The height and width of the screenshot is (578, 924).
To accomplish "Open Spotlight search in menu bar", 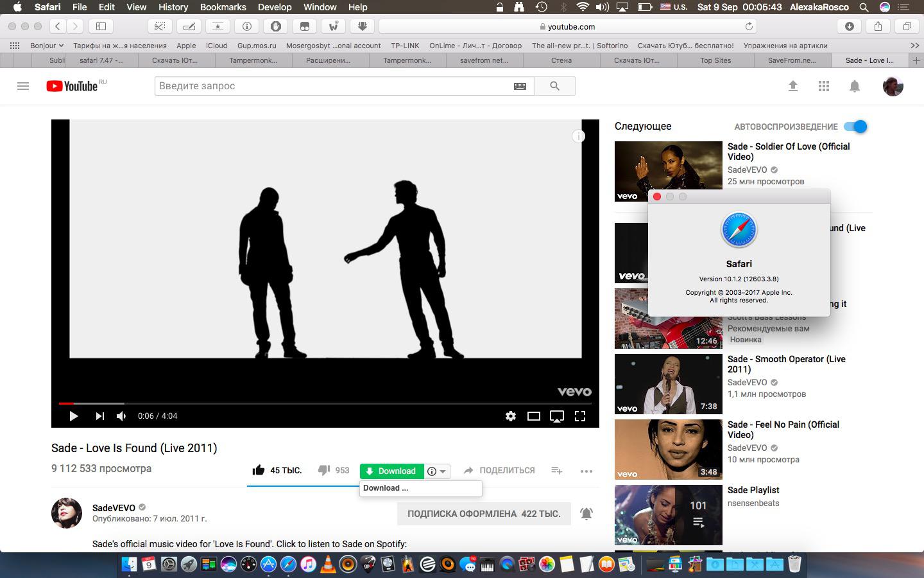I will tap(864, 7).
